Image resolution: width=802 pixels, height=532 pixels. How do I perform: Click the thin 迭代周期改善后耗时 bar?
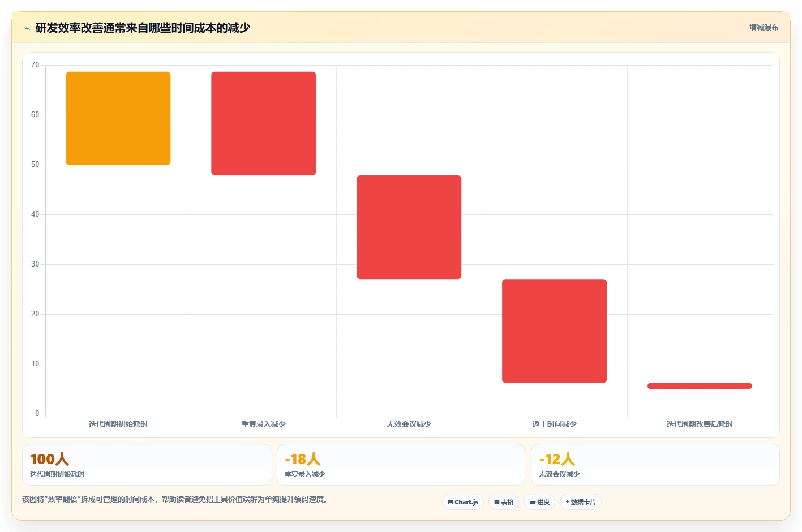(x=700, y=386)
